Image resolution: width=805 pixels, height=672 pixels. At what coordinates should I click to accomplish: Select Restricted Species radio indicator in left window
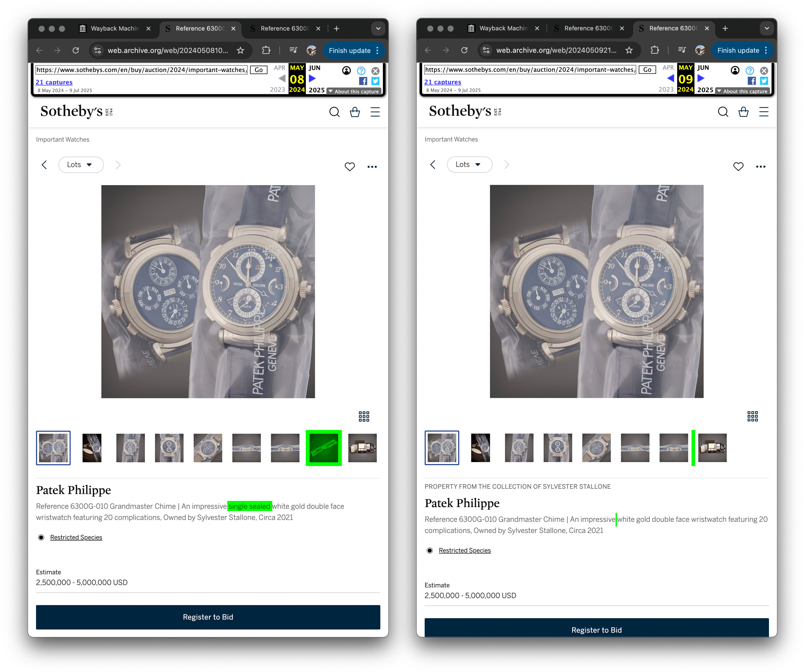pos(41,537)
